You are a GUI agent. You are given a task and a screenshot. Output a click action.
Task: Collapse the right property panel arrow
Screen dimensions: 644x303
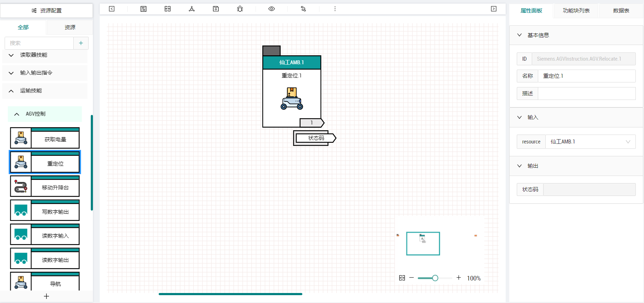coord(494,9)
